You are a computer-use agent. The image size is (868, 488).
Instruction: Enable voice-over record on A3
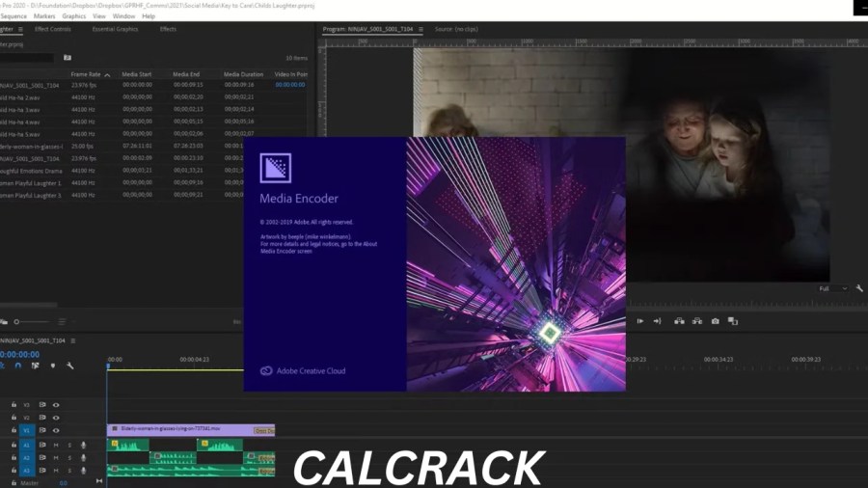pyautogui.click(x=84, y=471)
